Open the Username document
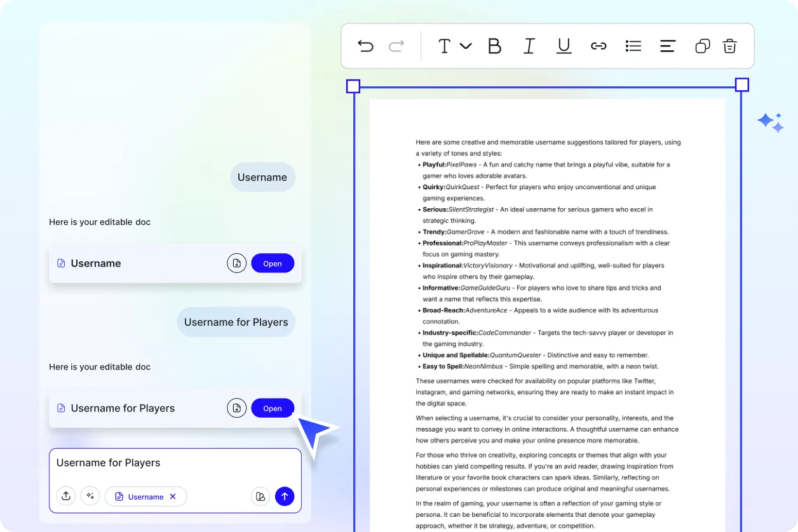The height and width of the screenshot is (532, 798). [273, 263]
